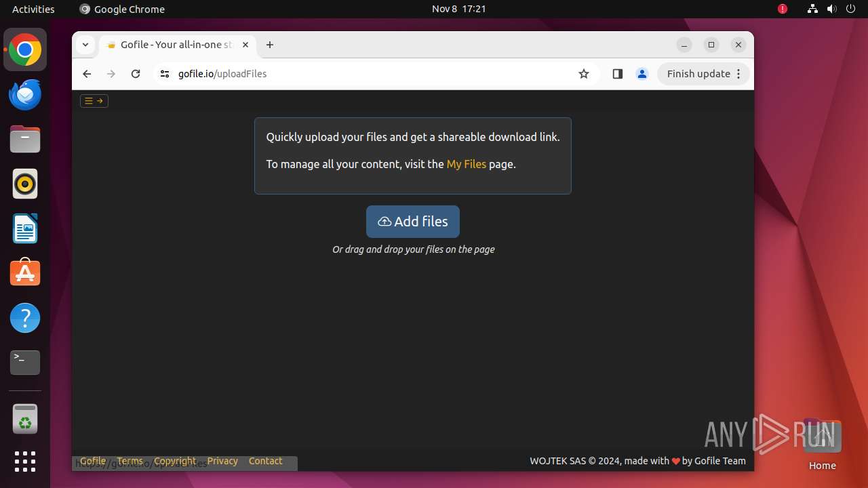
Task: Show applications grid
Action: (x=25, y=462)
